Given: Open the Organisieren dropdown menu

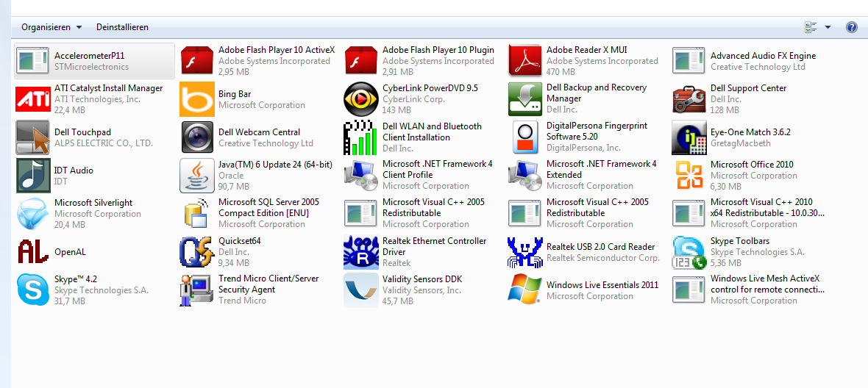Looking at the screenshot, I should [51, 27].
